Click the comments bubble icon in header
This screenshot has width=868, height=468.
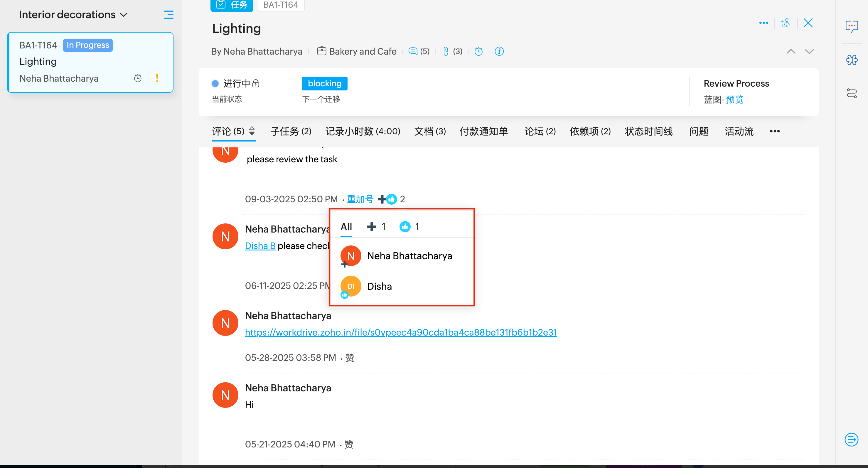[x=413, y=51]
